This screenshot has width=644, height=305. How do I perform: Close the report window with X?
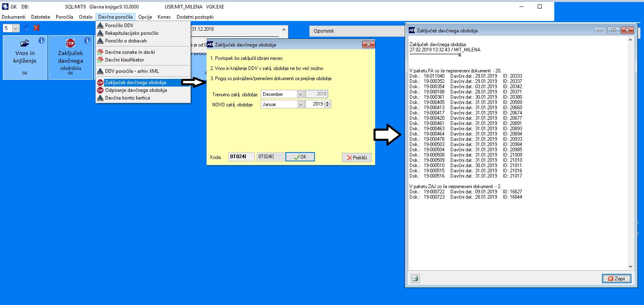627,30
